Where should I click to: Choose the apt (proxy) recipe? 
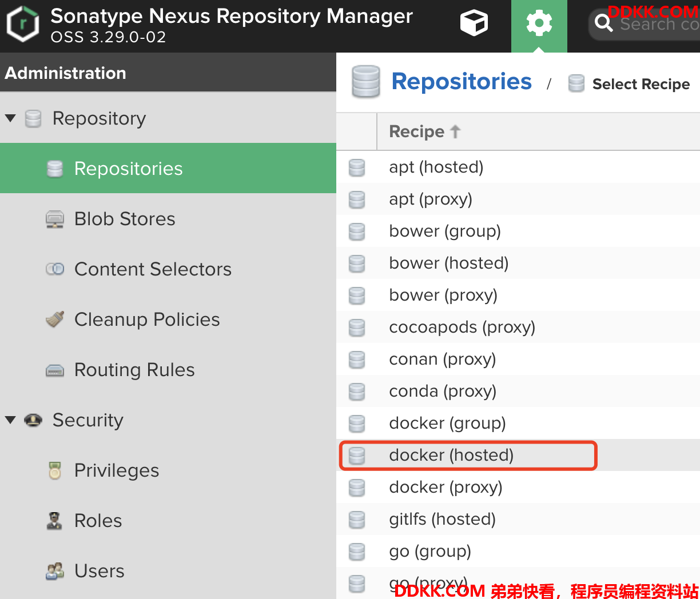(518, 199)
